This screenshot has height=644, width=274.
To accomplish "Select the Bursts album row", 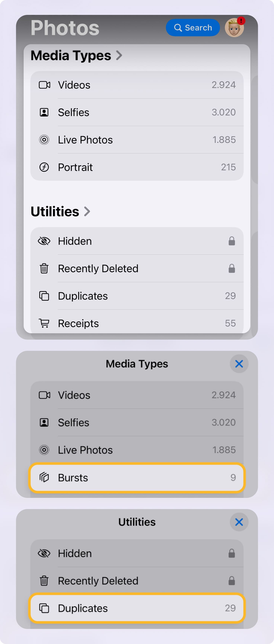I will [x=136, y=477].
